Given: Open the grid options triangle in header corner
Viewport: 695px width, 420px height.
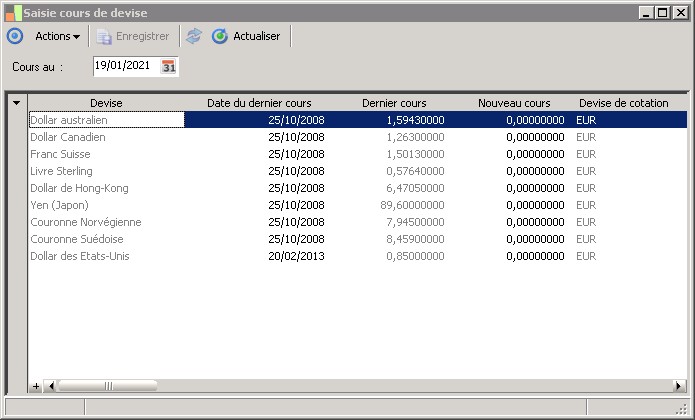Looking at the screenshot, I should (17, 103).
